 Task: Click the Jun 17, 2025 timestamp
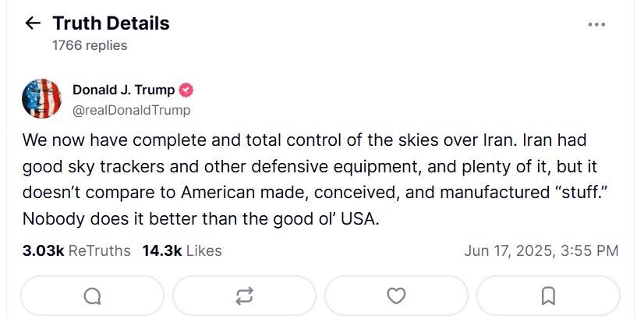(540, 250)
